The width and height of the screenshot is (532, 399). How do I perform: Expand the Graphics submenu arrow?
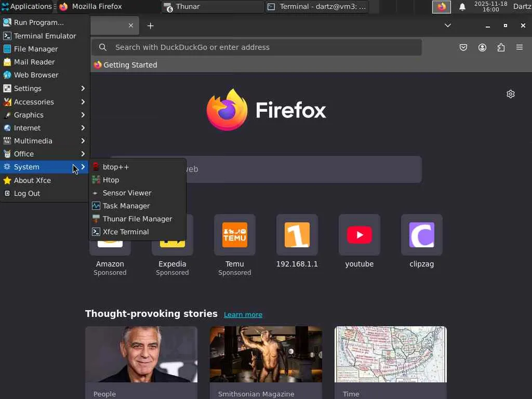pos(83,115)
